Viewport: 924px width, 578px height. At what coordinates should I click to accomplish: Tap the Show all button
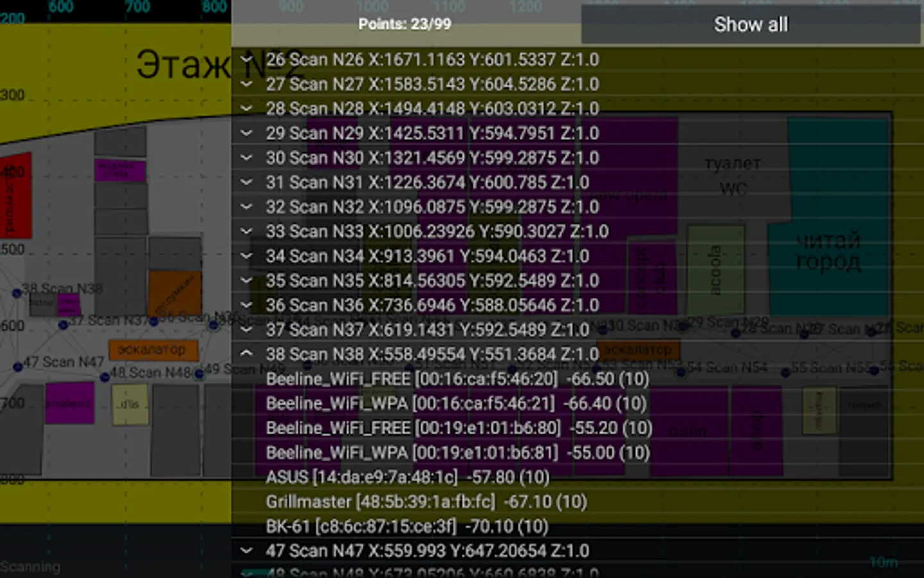(751, 24)
